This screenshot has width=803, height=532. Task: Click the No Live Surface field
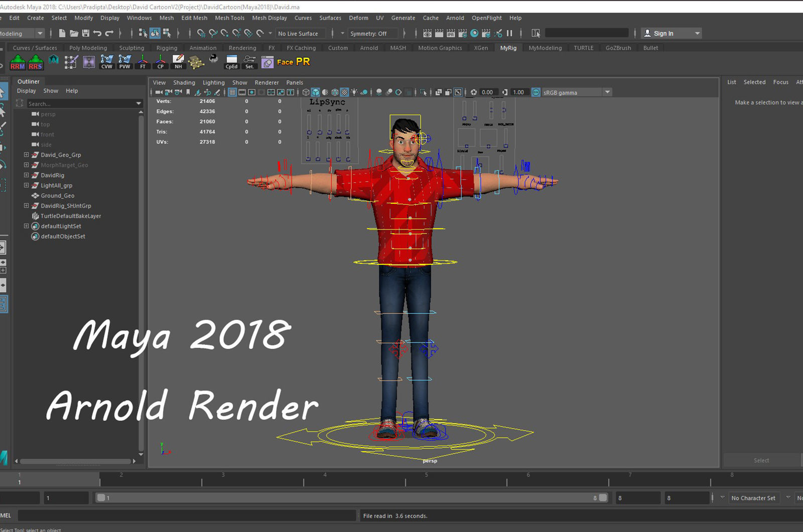[x=300, y=34]
